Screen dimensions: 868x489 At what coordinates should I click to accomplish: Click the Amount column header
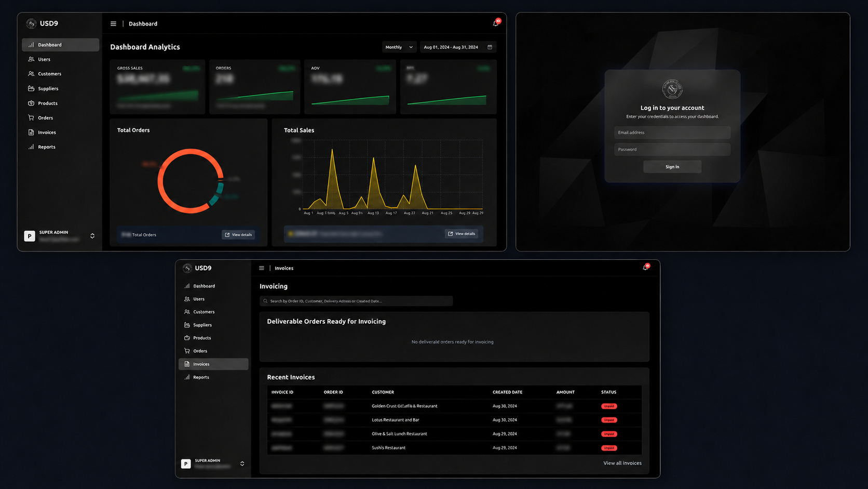click(x=565, y=392)
